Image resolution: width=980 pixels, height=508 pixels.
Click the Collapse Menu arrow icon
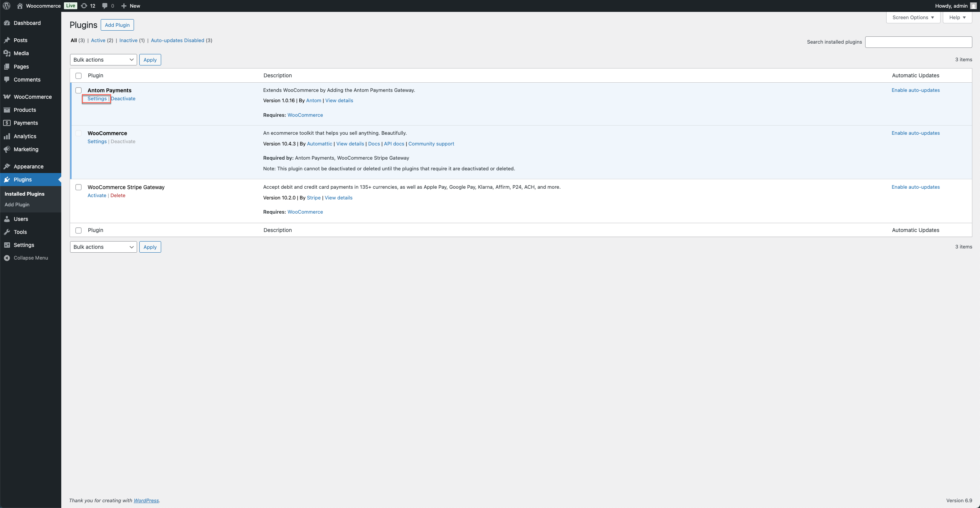[7, 258]
